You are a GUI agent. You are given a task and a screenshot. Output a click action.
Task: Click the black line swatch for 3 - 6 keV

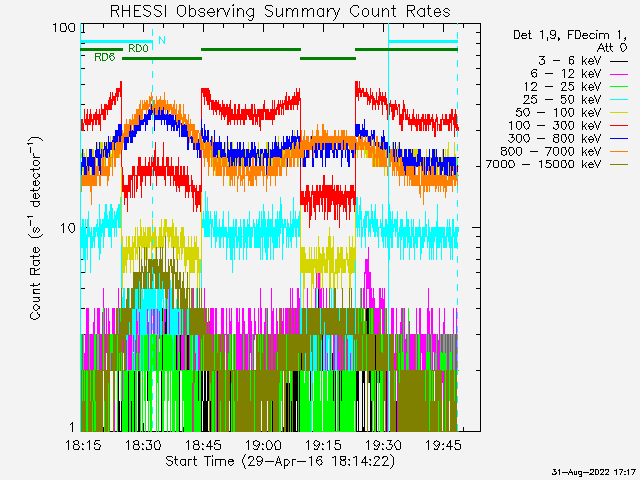tap(619, 62)
